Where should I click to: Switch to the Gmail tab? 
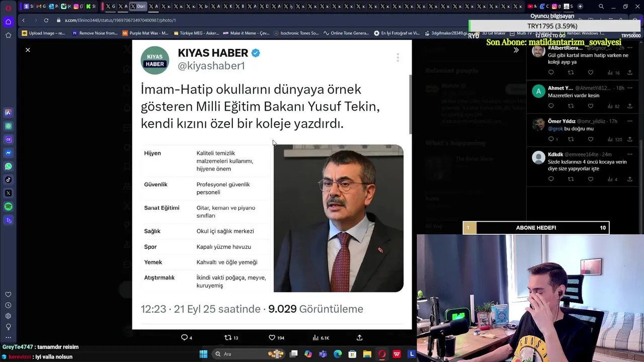(41, 6)
